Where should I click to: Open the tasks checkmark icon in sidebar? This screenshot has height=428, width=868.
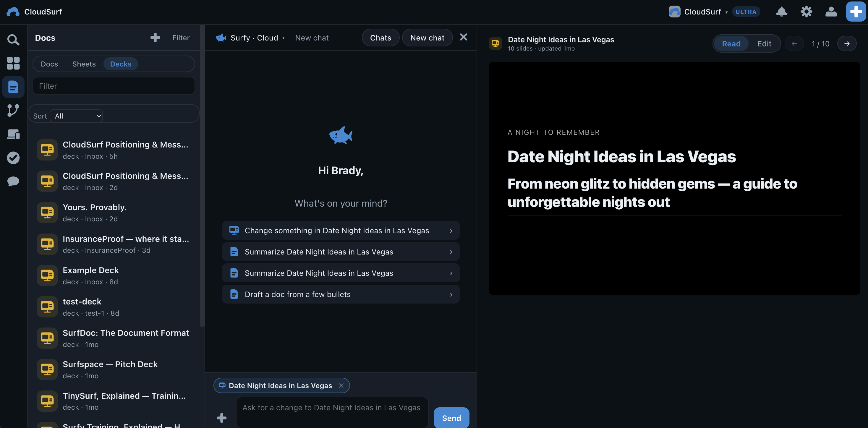click(13, 158)
